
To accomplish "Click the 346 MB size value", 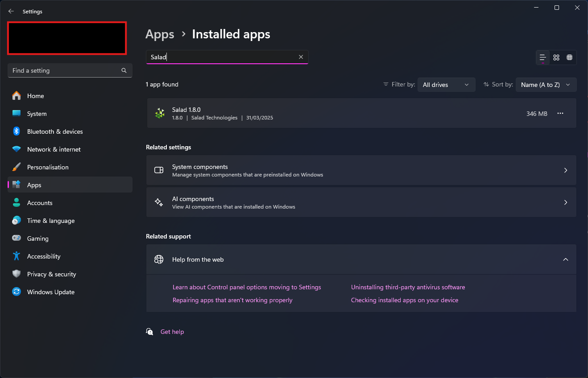I will (537, 114).
